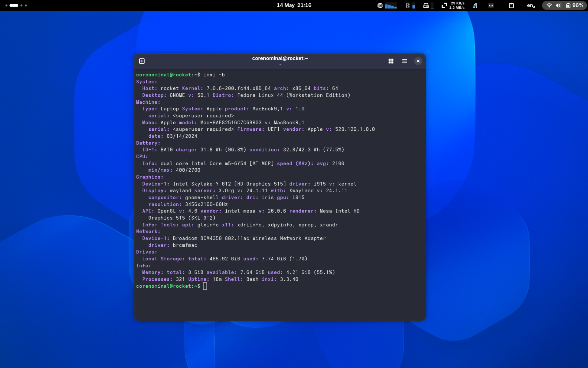Click the 'Battery:' section heading
588x368 pixels.
(148, 143)
